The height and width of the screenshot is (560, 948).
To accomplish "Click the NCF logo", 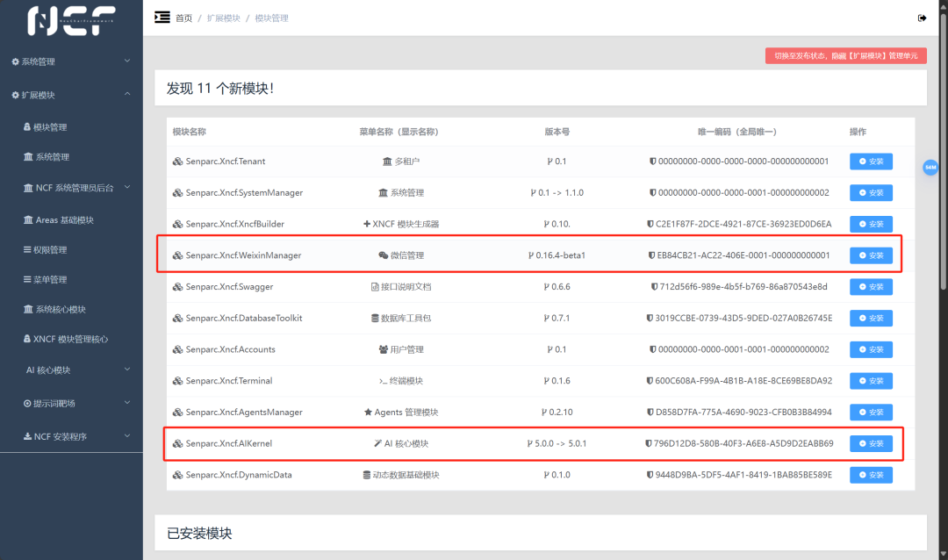I will tap(71, 20).
